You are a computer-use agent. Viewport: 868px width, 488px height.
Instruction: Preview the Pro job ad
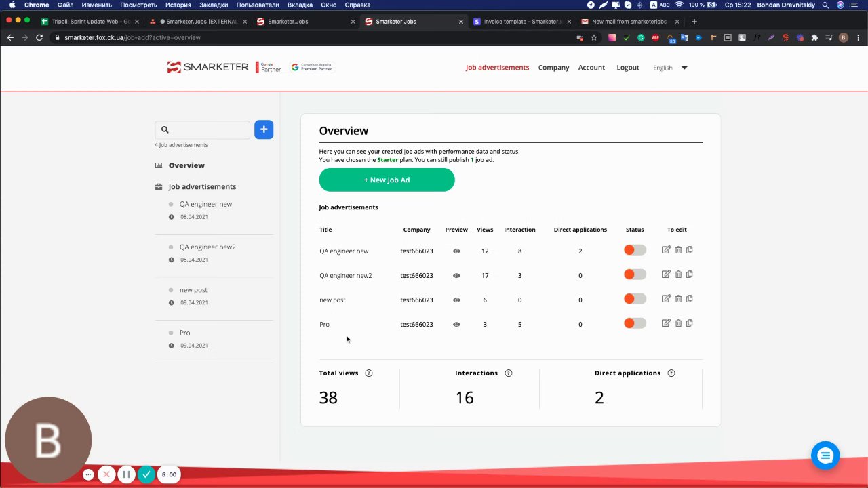(x=456, y=325)
